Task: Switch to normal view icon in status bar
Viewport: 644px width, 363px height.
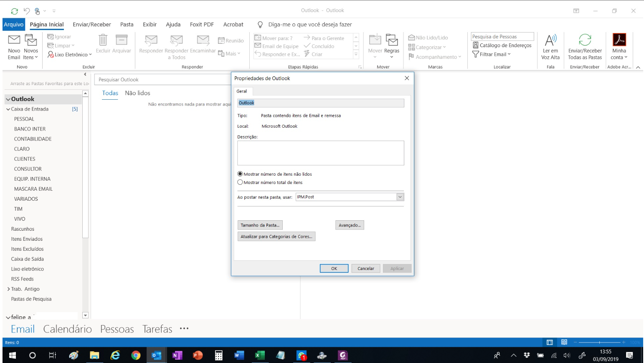Action: [550, 343]
